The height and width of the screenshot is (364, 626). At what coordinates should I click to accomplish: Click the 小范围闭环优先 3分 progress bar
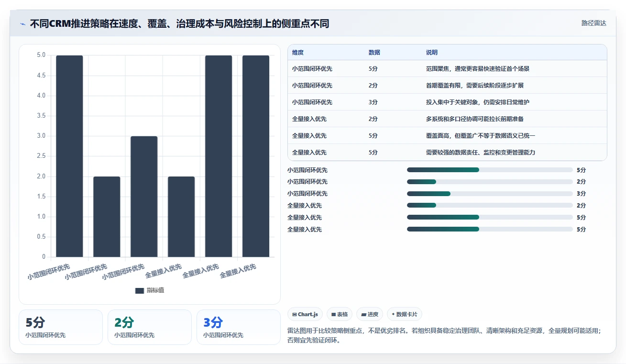(490, 194)
